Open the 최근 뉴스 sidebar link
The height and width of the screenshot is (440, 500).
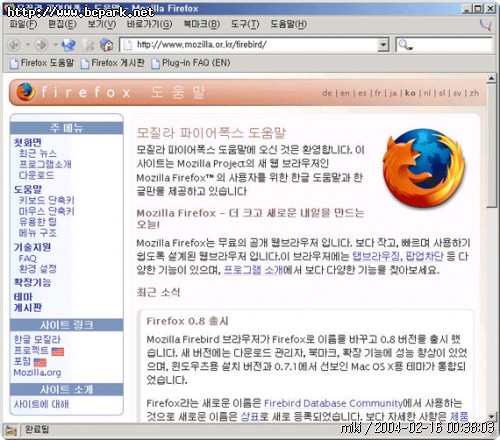point(37,153)
